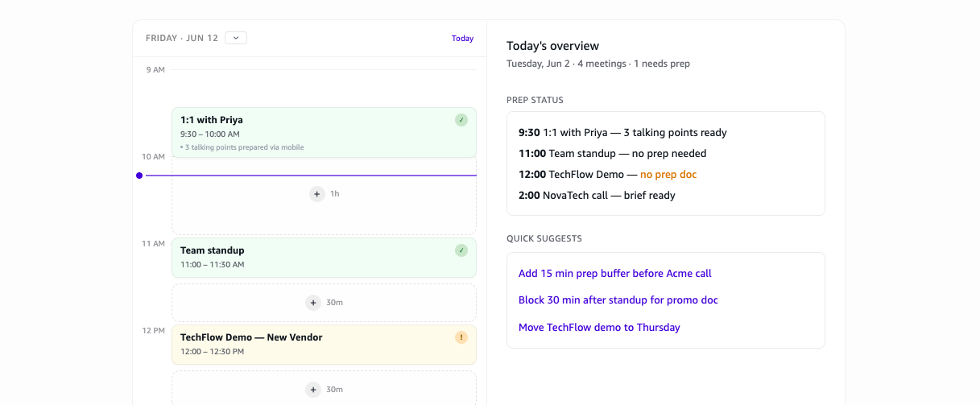Add 15 min prep buffer before Acme call
The image size is (980, 405).
tap(615, 274)
